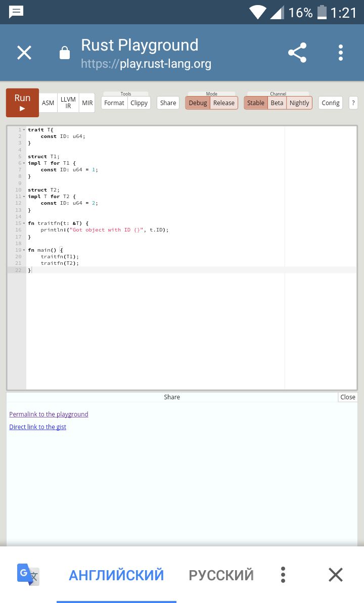The width and height of the screenshot is (364, 603).
Task: Select the РУССКИЙ language tab
Action: click(221, 575)
